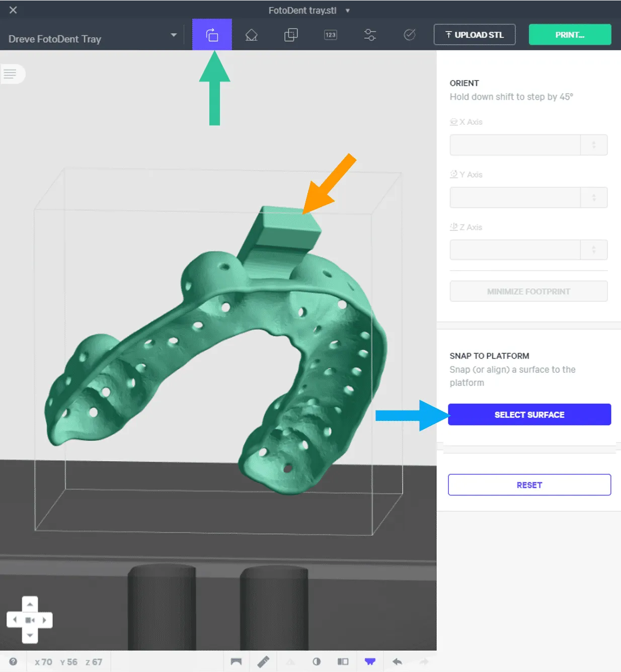Close the file with the X icon
The height and width of the screenshot is (672, 621).
click(x=13, y=10)
